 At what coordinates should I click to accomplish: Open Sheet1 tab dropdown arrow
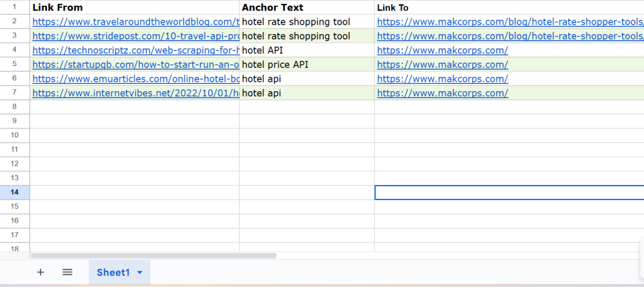click(x=140, y=273)
